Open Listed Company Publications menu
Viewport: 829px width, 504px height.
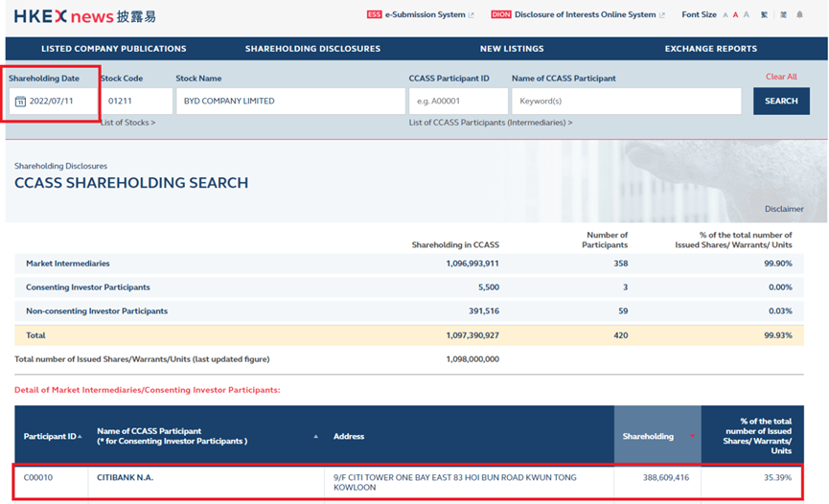tap(114, 49)
